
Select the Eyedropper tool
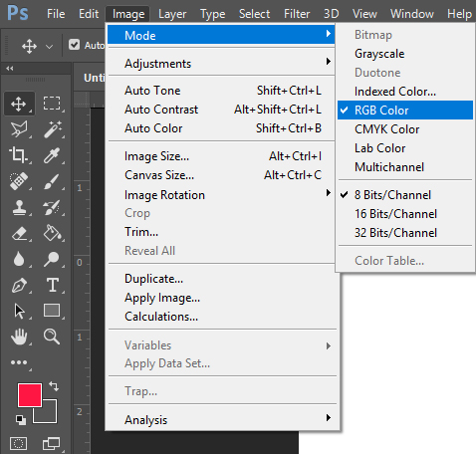52,155
